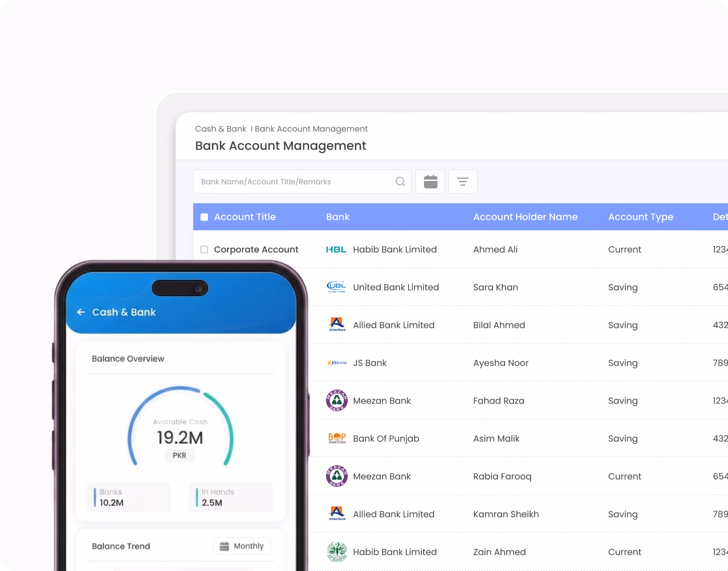Click Allied Bank logo in Bilal Ahmed row
The width and height of the screenshot is (728, 571).
[x=337, y=325]
